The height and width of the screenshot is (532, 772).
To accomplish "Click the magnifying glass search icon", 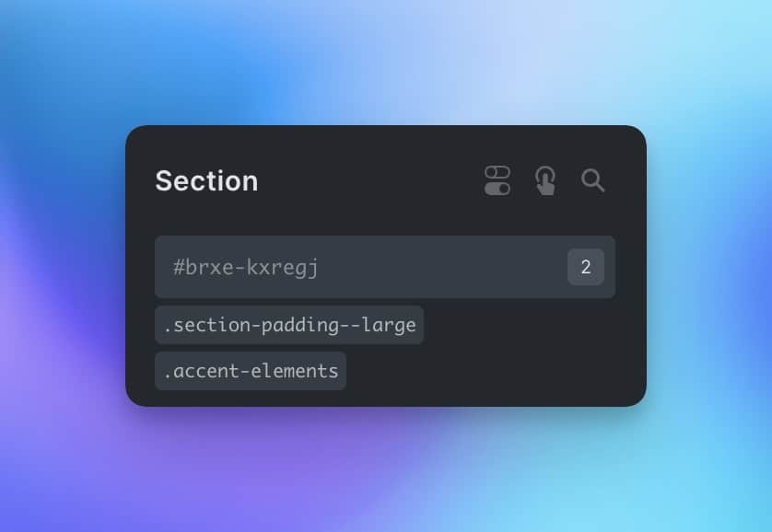I will pos(592,180).
